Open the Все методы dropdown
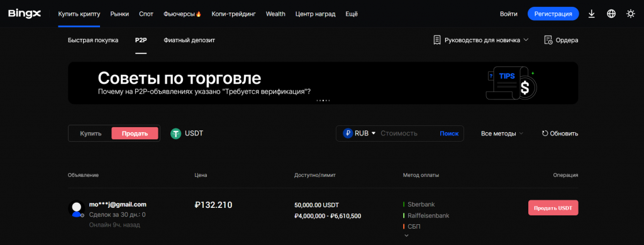 click(502, 133)
